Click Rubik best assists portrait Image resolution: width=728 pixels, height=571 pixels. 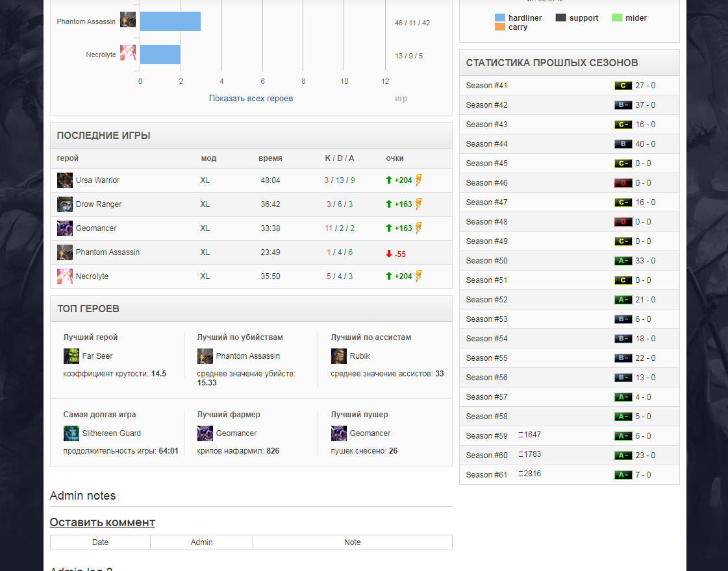[338, 356]
